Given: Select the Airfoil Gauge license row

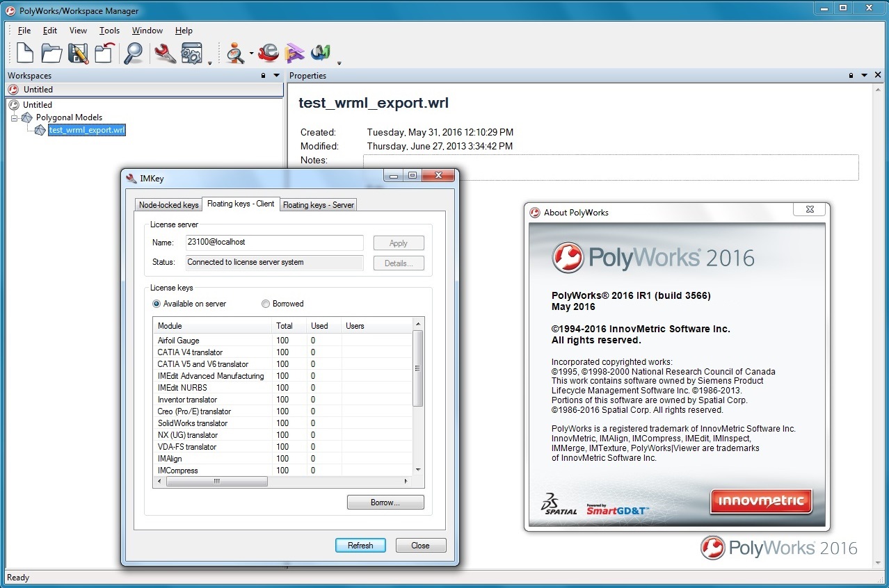Looking at the screenshot, I should tap(283, 341).
